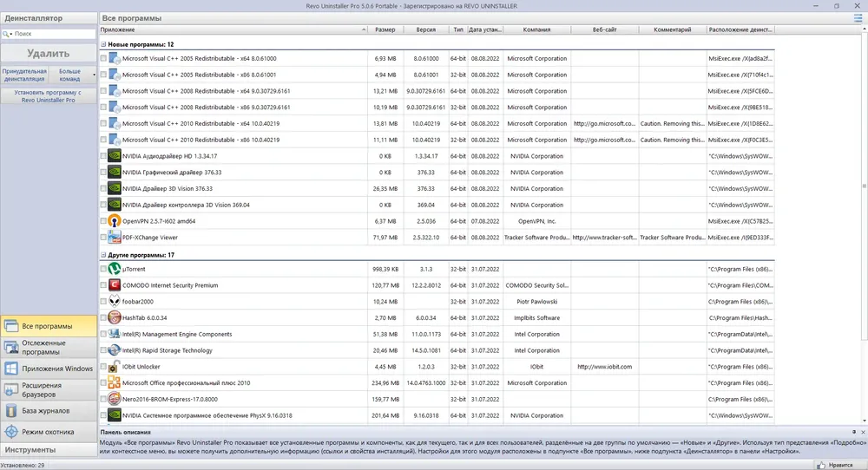This screenshot has width=868, height=470.
Task: Click the foobar2000 alien icon
Action: tap(115, 302)
